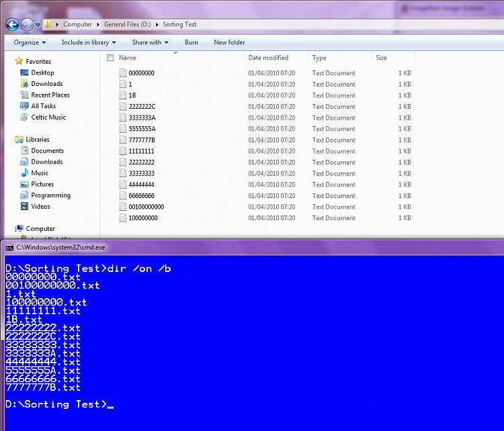The width and height of the screenshot is (504, 431).
Task: Create a New folder from toolbar
Action: click(229, 42)
